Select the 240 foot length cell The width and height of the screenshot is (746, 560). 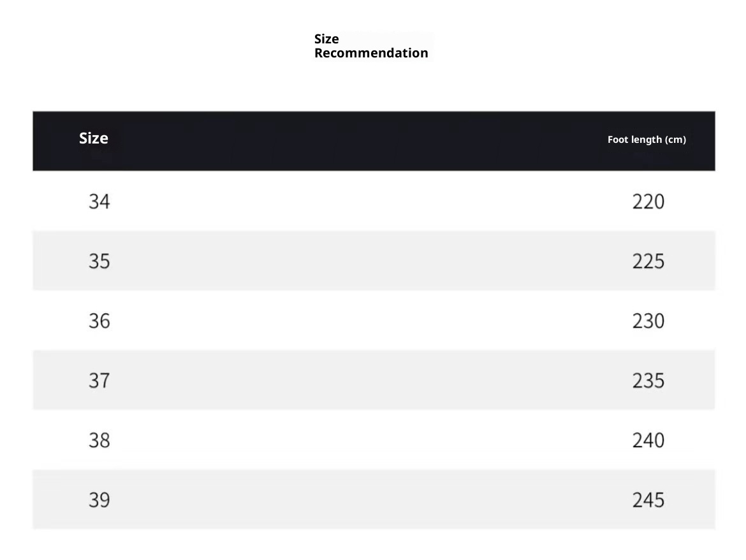(648, 440)
